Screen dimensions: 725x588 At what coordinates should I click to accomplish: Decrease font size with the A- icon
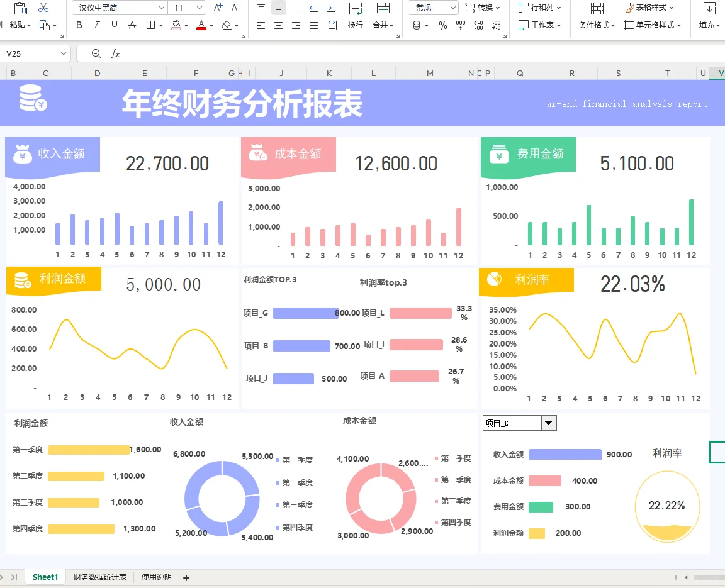[x=236, y=8]
